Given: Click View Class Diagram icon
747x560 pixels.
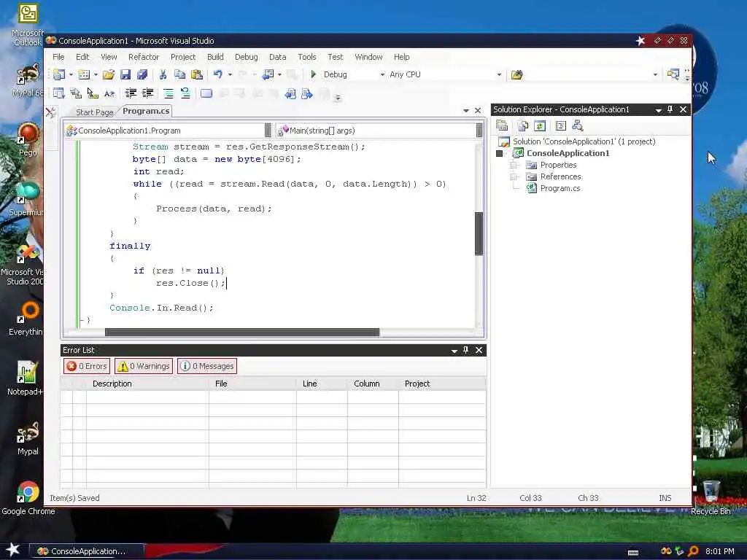Looking at the screenshot, I should pos(578,125).
